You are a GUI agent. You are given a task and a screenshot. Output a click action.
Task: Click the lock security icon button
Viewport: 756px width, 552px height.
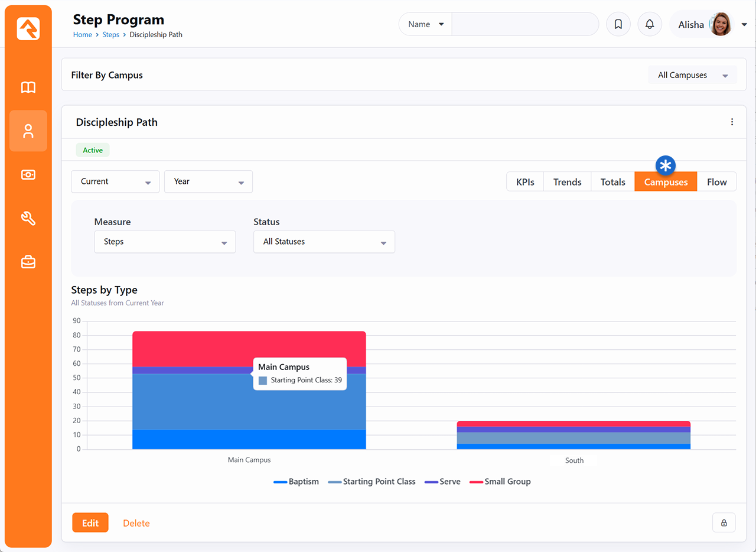(x=724, y=523)
